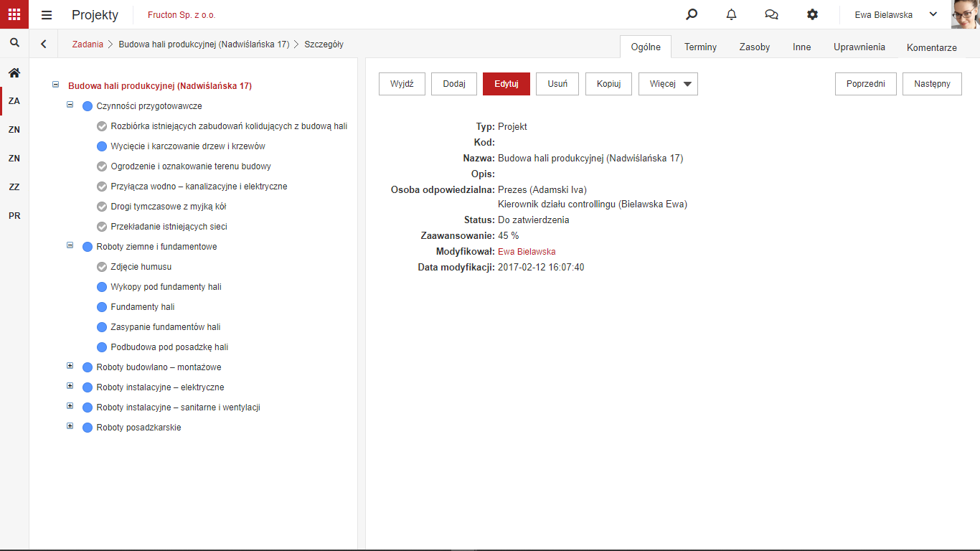Click the magnifier search icon in top bar
Viewport: 980px width, 551px height.
tap(692, 14)
